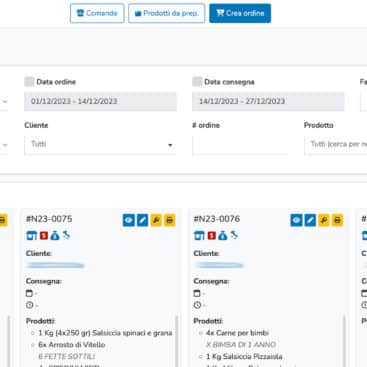Image resolution: width=367 pixels, height=367 pixels.
Task: Click the clock icon under Consegna in #N23-0076
Action: coord(197,305)
